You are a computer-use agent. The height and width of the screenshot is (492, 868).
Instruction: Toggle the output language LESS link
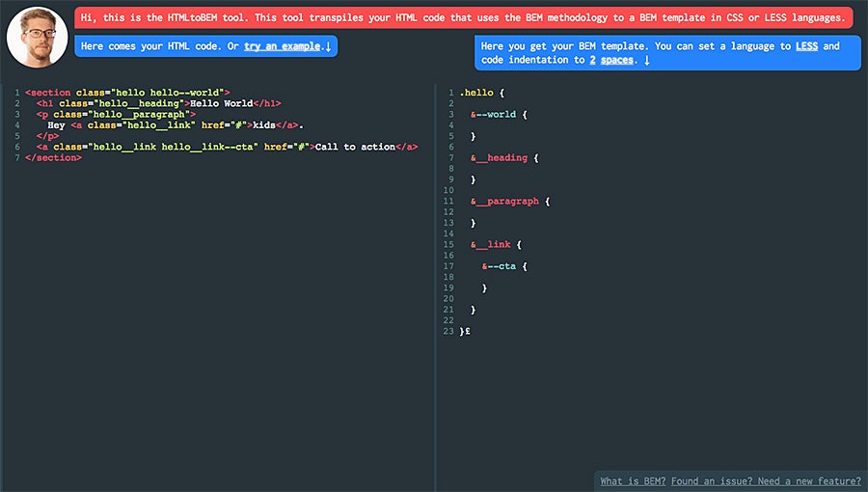click(806, 46)
